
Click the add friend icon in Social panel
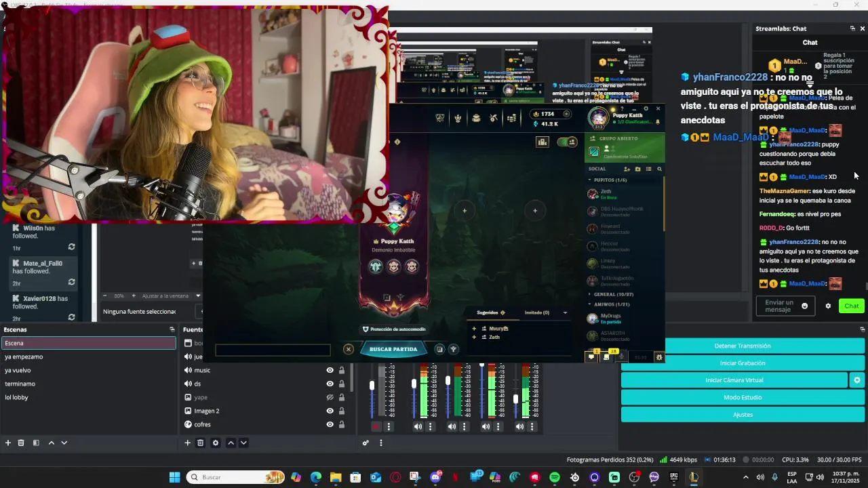coord(627,169)
